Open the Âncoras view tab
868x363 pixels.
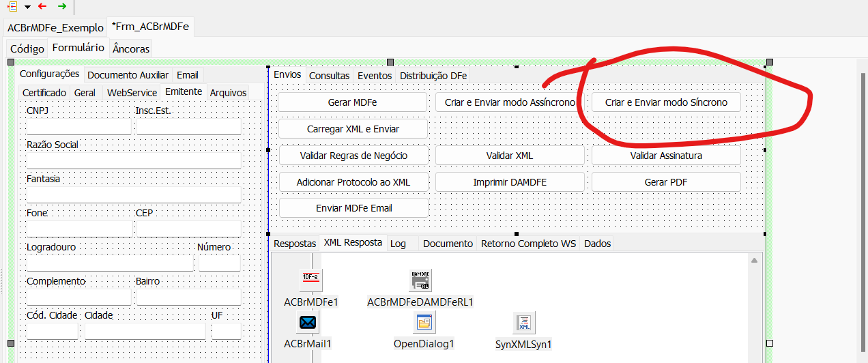[130, 48]
